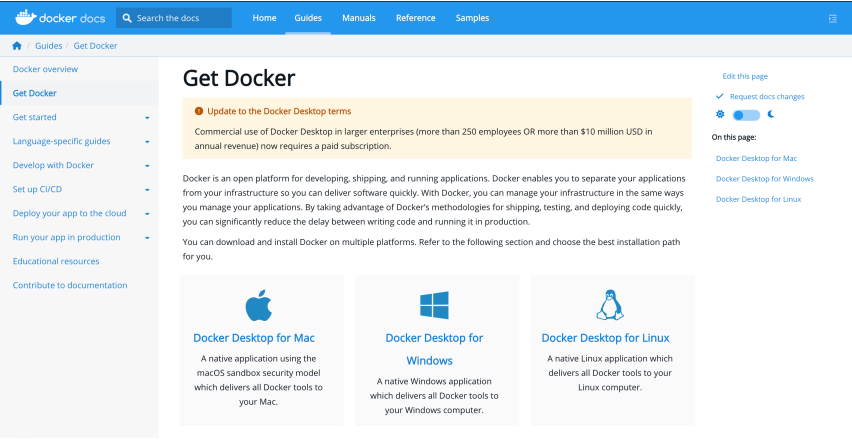The width and height of the screenshot is (852, 446).
Task: Open the Manuals nav tab
Action: tap(359, 18)
